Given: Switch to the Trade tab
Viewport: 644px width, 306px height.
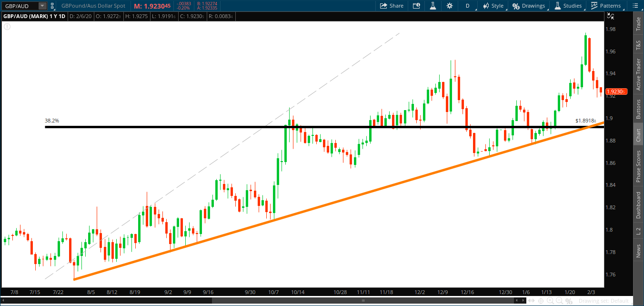Looking at the screenshot, I should 638,24.
